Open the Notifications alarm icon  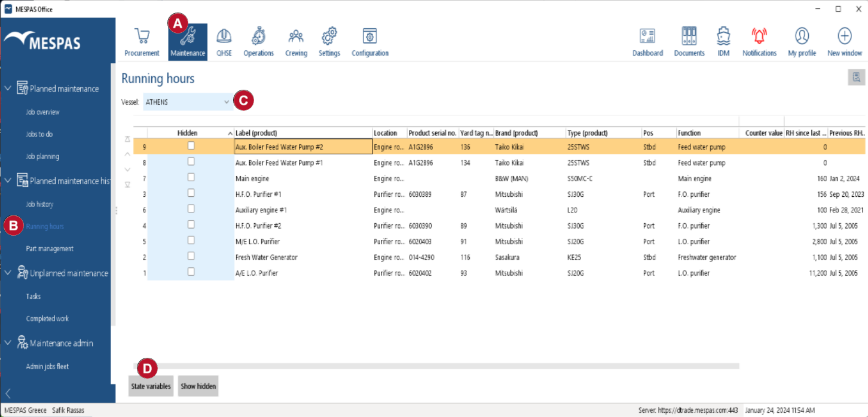[759, 42]
